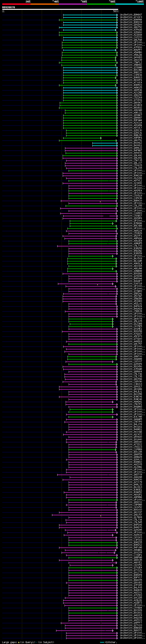Viewport: 146px width, 644px height.
Task: Open hit UniRef100_B9HPN4 label
Action: point(131,20)
